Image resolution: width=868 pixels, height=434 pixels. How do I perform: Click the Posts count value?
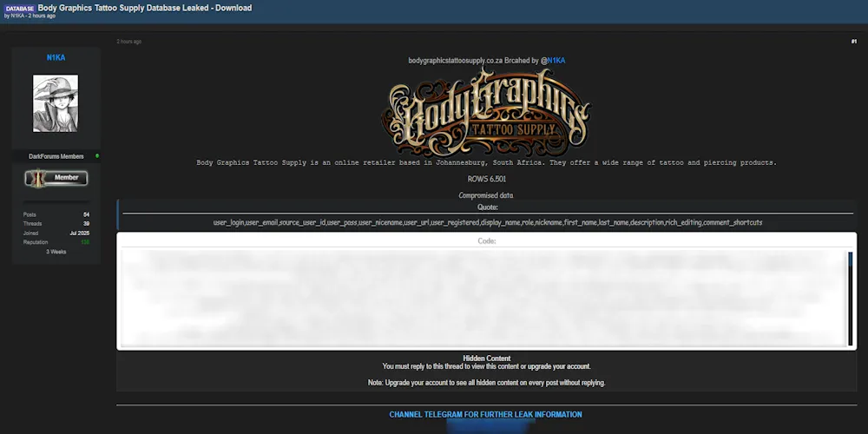tap(86, 214)
